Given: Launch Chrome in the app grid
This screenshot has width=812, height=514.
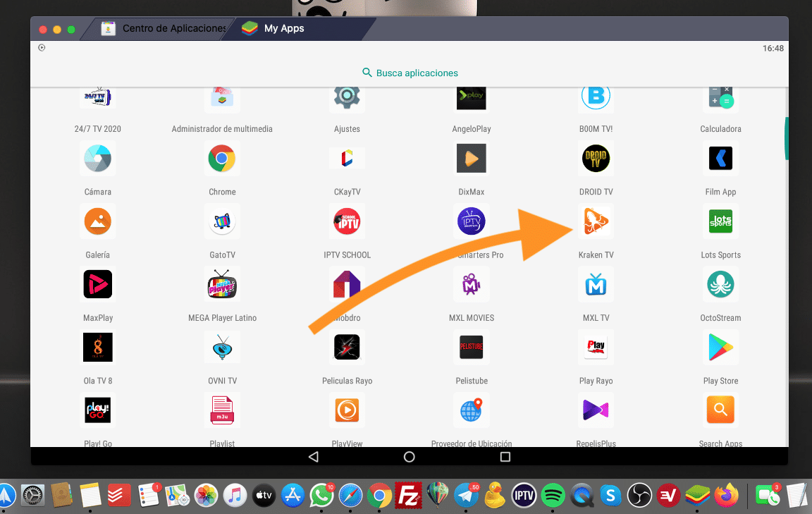Looking at the screenshot, I should [222, 159].
